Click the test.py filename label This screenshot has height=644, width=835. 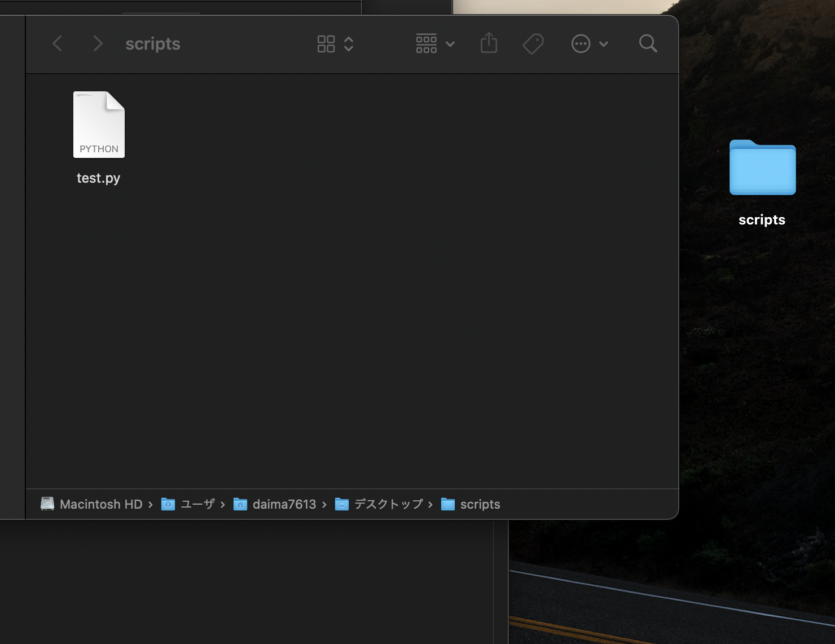point(98,178)
